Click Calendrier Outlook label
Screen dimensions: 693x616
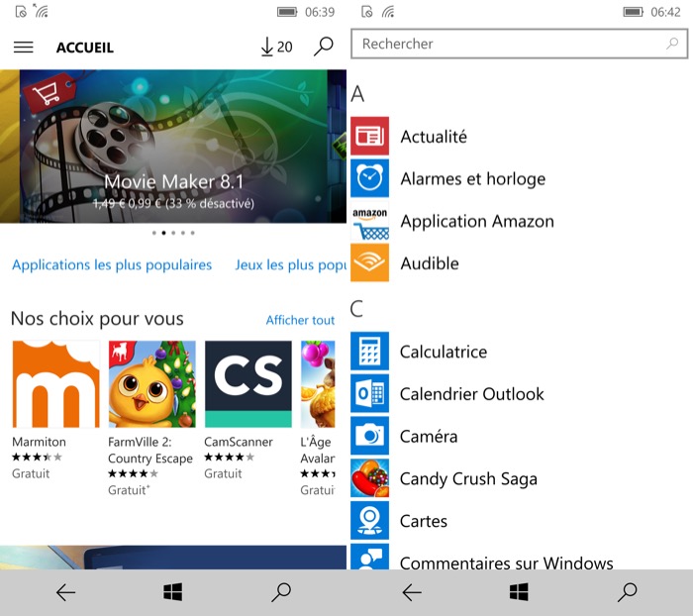point(472,394)
